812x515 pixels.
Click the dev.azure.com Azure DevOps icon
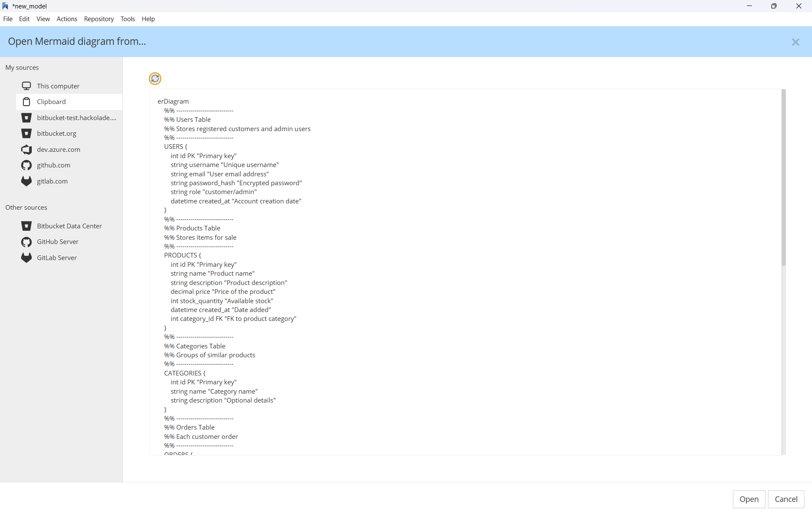(26, 150)
